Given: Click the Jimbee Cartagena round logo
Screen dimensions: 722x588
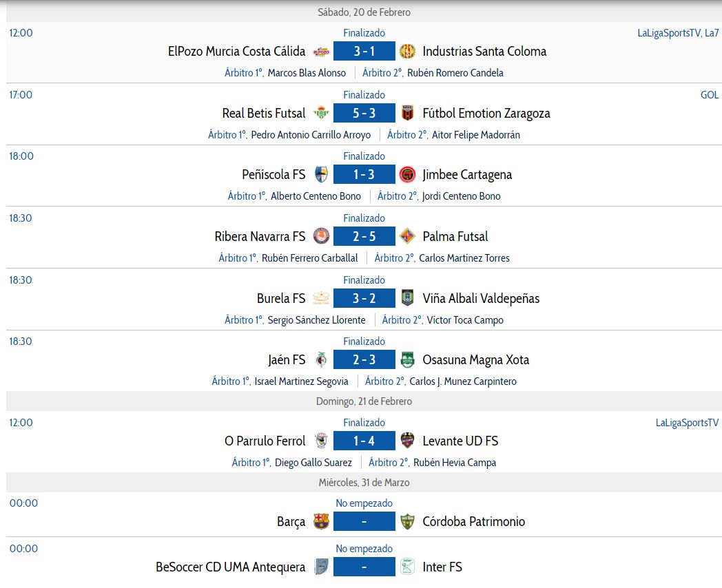Looking at the screenshot, I should tap(407, 174).
